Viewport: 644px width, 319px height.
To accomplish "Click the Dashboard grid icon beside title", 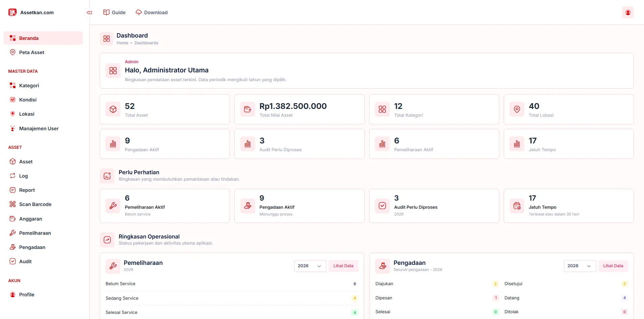I will coord(106,39).
